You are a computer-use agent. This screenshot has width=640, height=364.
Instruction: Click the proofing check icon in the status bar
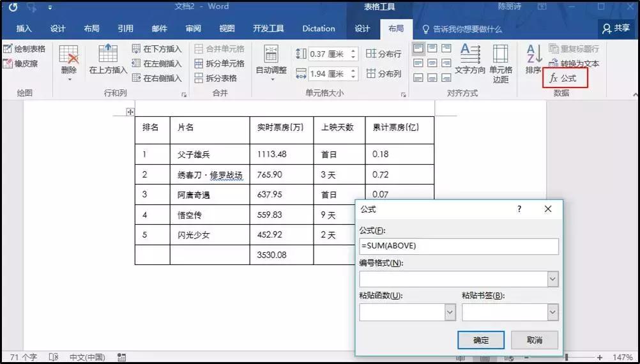pyautogui.click(x=54, y=358)
